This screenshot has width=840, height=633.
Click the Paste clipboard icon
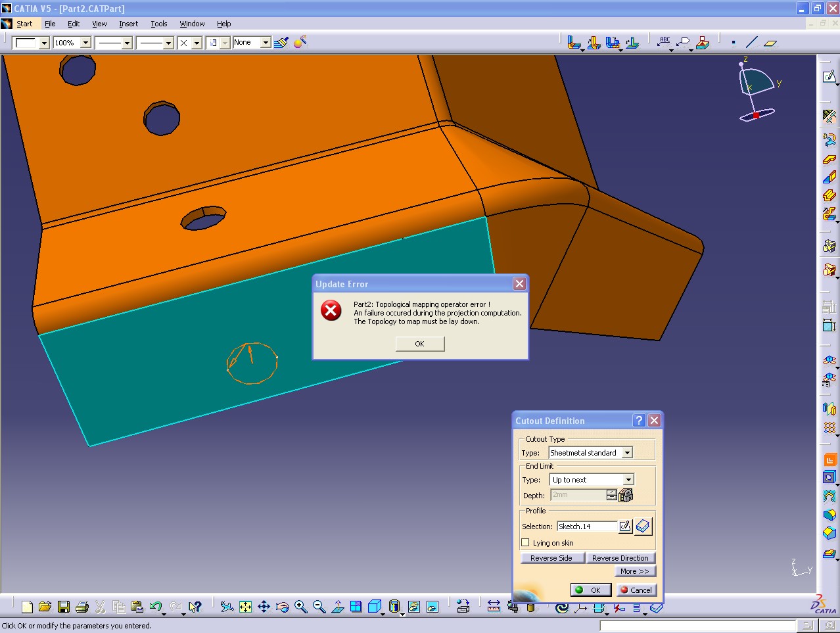tap(137, 607)
